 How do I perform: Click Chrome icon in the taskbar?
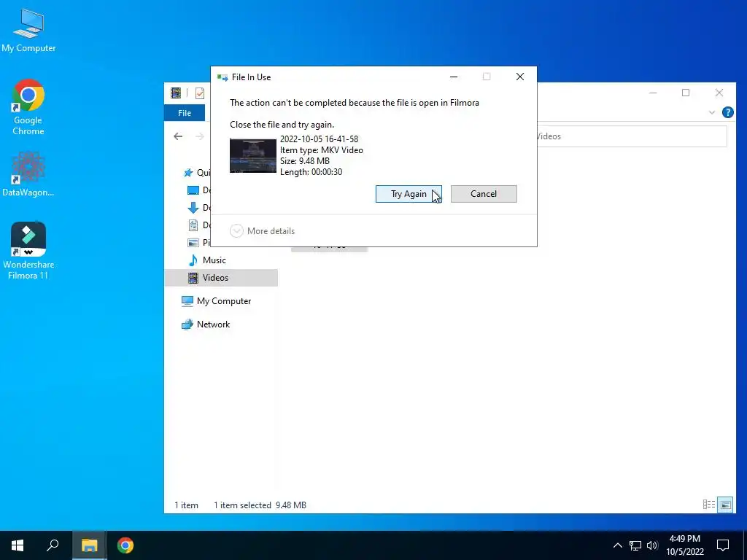click(125, 545)
